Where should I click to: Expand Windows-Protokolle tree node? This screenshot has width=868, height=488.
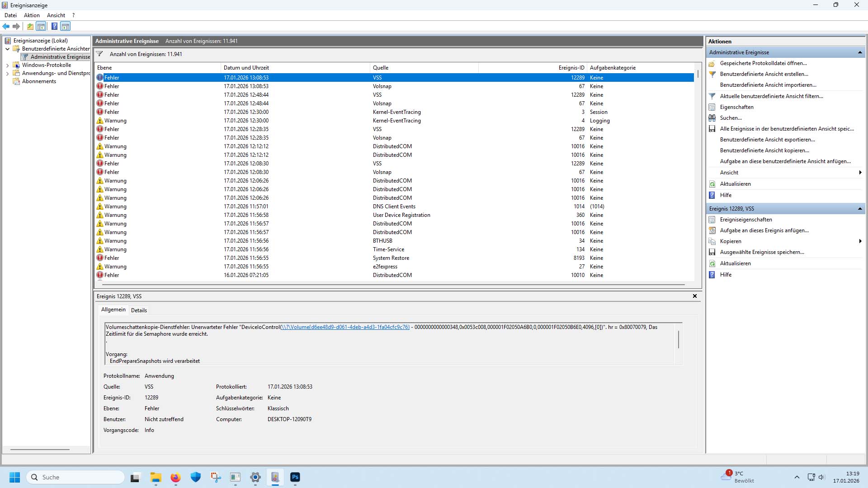(x=7, y=65)
